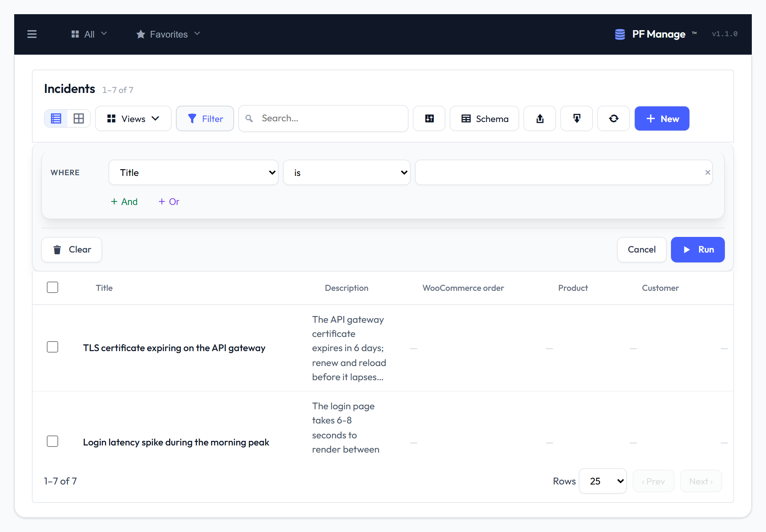Refresh the incidents list
Viewport: 766px width, 532px height.
614,118
